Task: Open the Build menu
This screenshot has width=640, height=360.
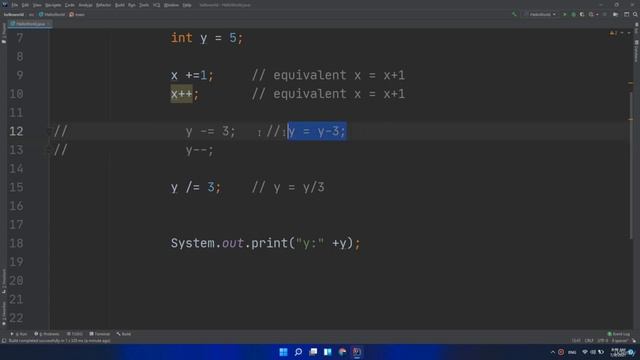Action: pyautogui.click(x=120, y=5)
